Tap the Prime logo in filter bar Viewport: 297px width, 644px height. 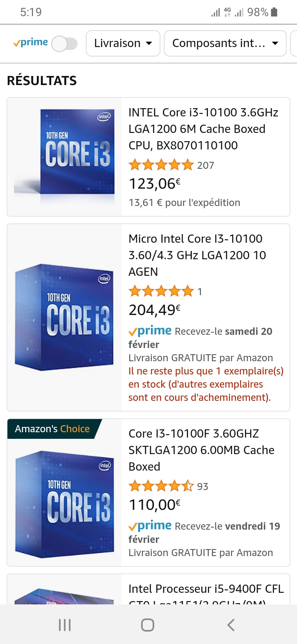click(31, 43)
